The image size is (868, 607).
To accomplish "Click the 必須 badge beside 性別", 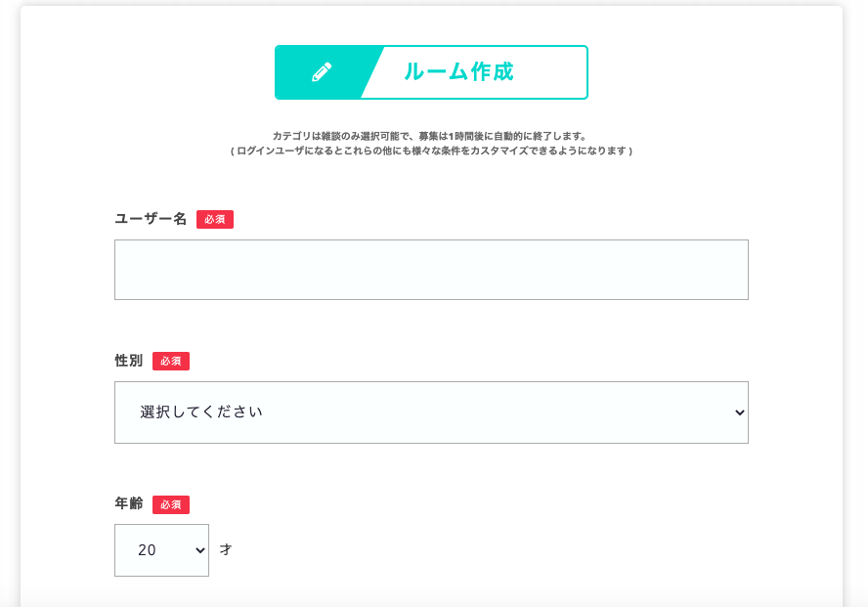I will pos(171,362).
